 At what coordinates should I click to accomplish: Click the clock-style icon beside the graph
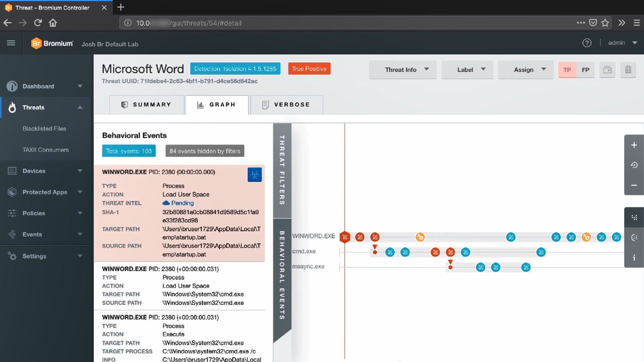click(x=634, y=238)
